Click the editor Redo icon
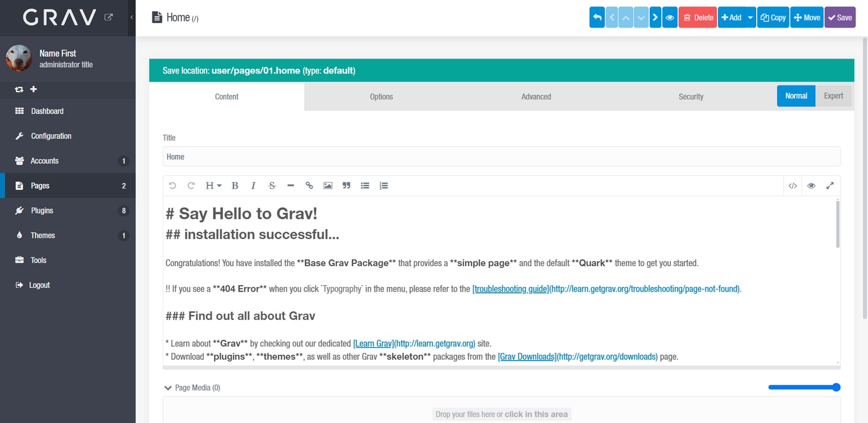 coord(191,186)
